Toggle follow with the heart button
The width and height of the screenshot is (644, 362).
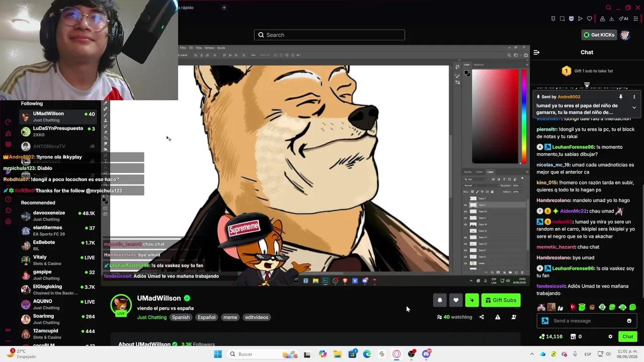(x=456, y=300)
